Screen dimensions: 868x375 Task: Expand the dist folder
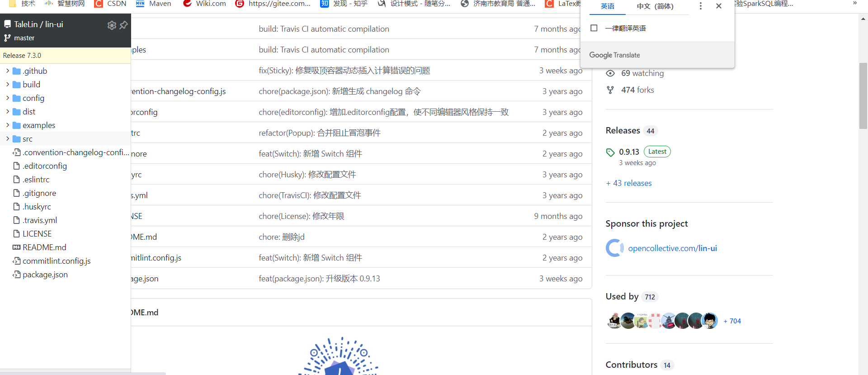click(x=8, y=112)
